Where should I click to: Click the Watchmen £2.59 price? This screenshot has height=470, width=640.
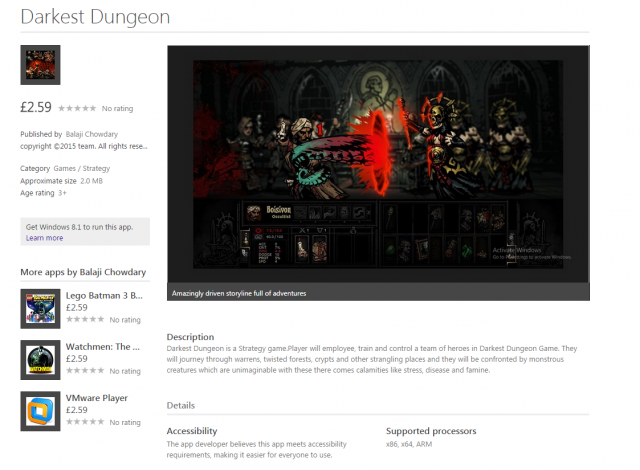[x=77, y=359]
